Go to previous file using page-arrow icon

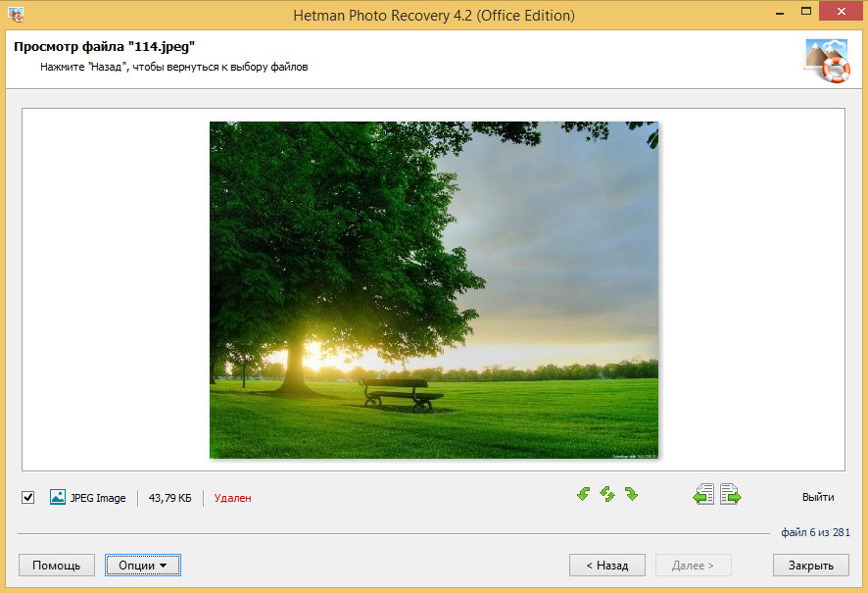(703, 494)
